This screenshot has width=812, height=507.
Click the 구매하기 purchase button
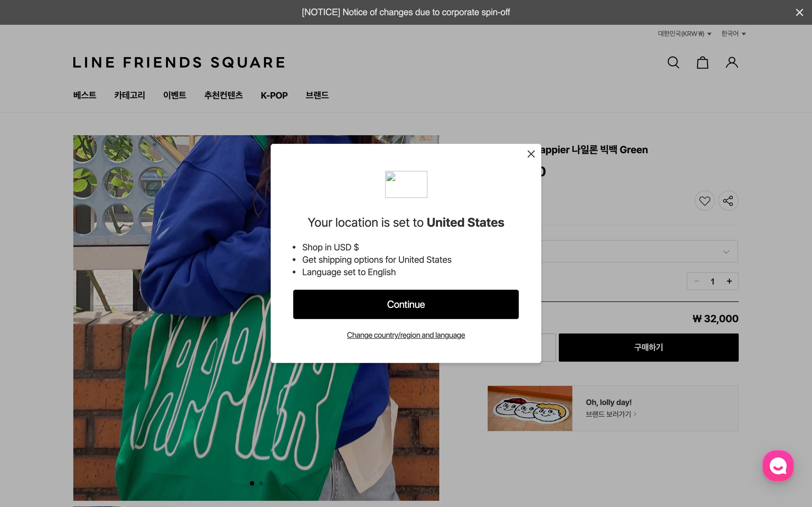point(648,347)
